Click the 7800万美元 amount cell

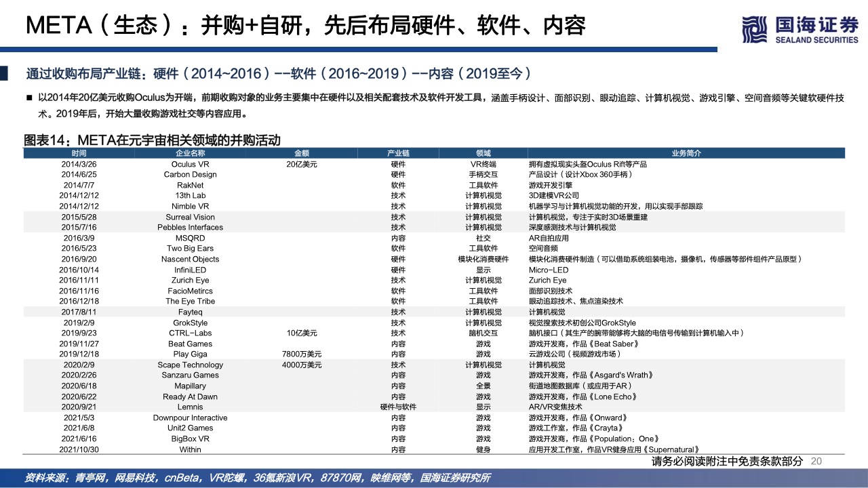tap(302, 354)
